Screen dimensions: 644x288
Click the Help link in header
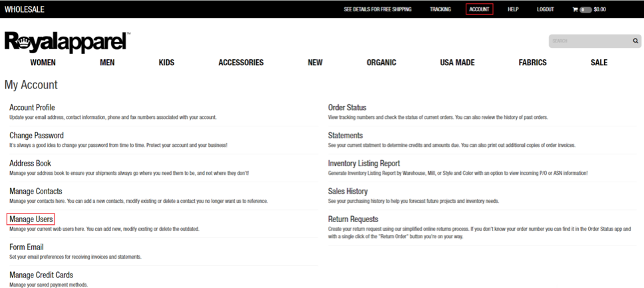point(513,9)
